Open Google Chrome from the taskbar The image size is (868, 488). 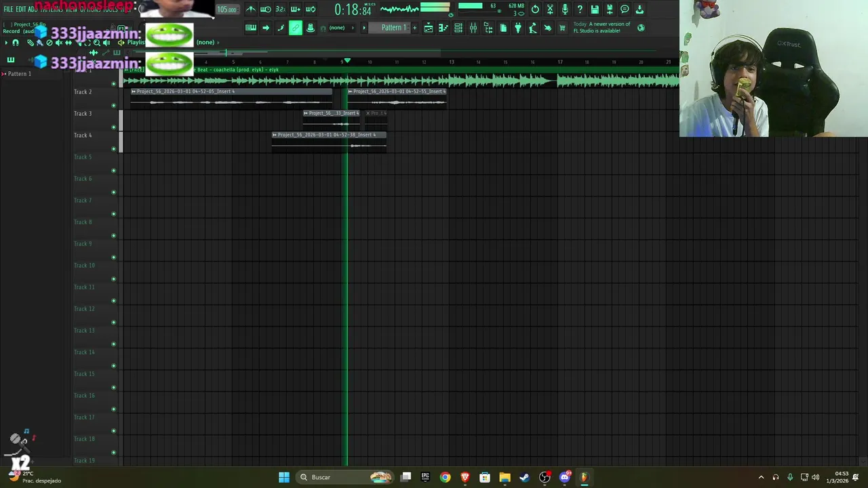click(445, 477)
